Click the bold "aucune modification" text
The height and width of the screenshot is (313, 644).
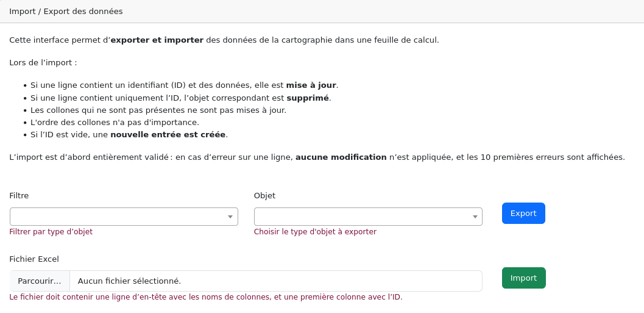tap(341, 157)
